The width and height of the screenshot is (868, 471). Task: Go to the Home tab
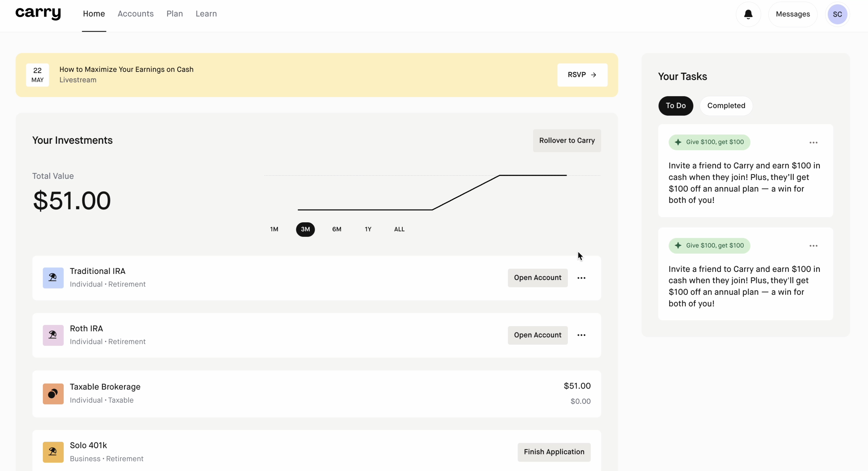tap(94, 14)
